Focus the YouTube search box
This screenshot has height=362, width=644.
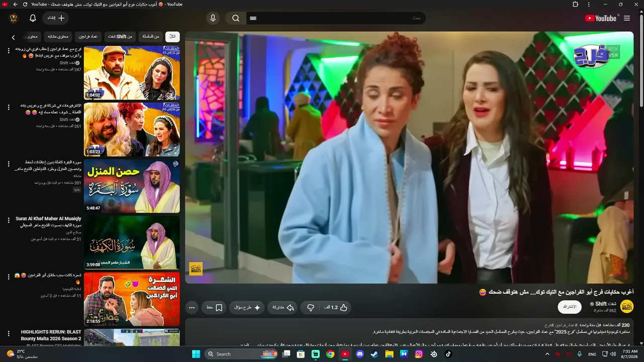point(336,18)
